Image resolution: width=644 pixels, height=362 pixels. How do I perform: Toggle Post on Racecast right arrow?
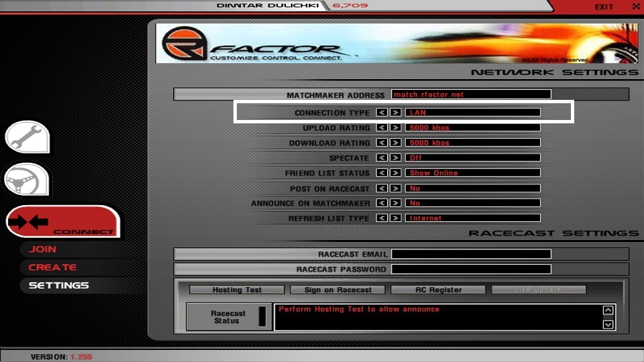point(396,188)
